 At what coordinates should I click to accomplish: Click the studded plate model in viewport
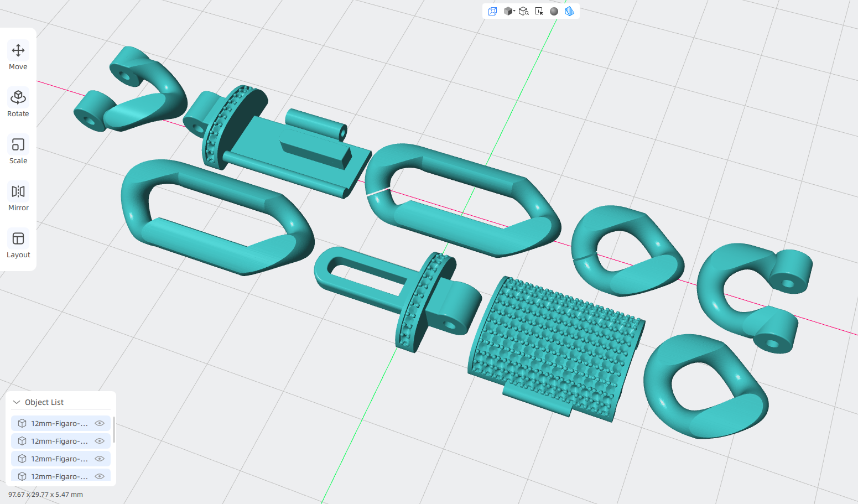pos(556,349)
